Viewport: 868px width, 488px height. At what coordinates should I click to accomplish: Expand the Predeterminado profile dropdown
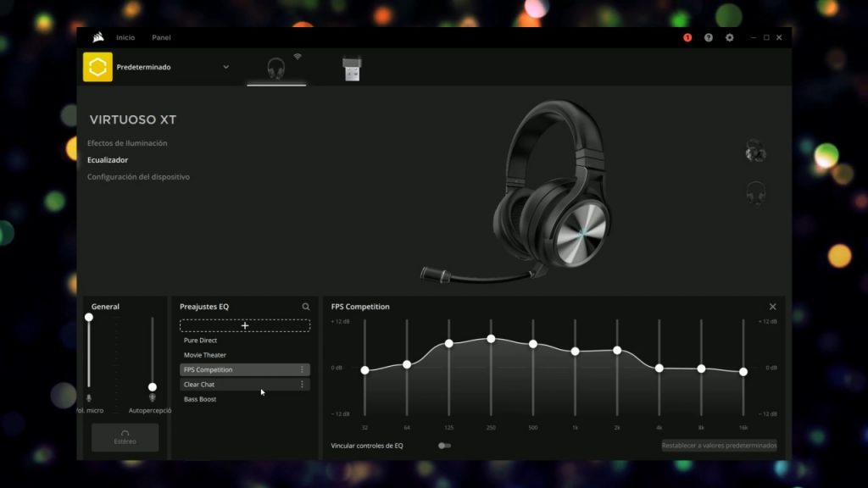[x=225, y=67]
